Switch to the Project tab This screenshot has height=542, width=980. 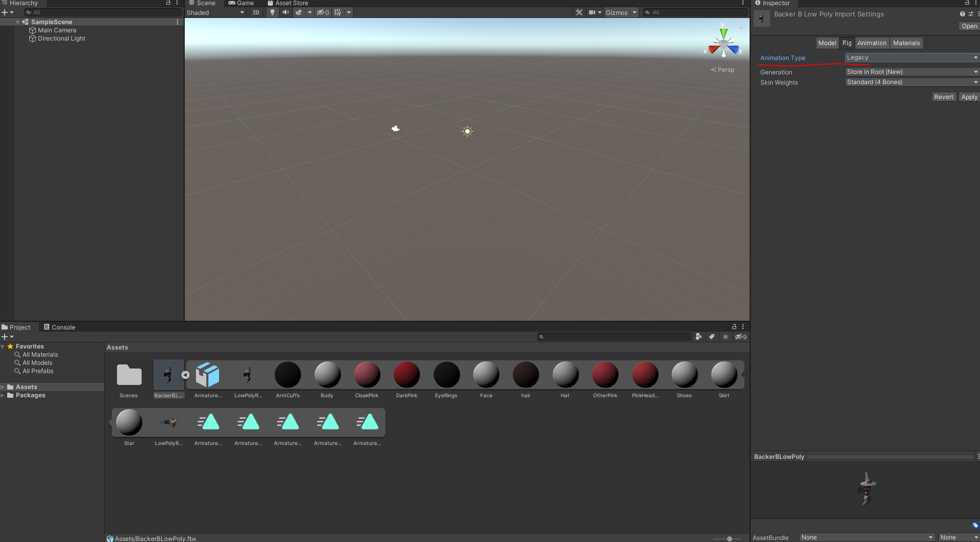[16, 327]
